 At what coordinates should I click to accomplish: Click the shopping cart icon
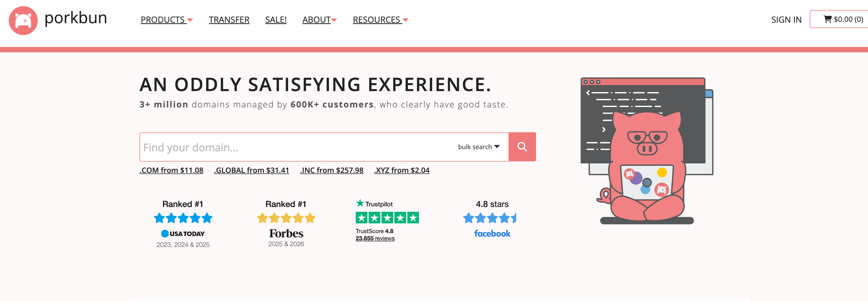click(x=828, y=19)
